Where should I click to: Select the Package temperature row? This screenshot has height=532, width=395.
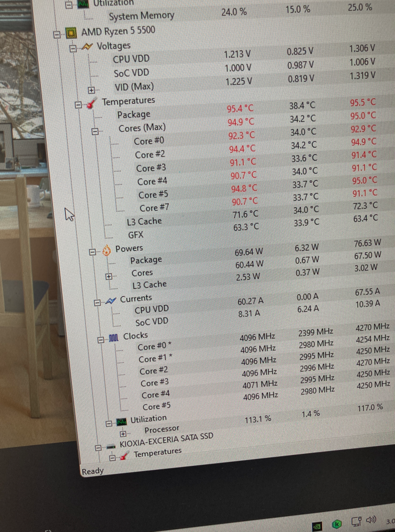click(x=134, y=114)
